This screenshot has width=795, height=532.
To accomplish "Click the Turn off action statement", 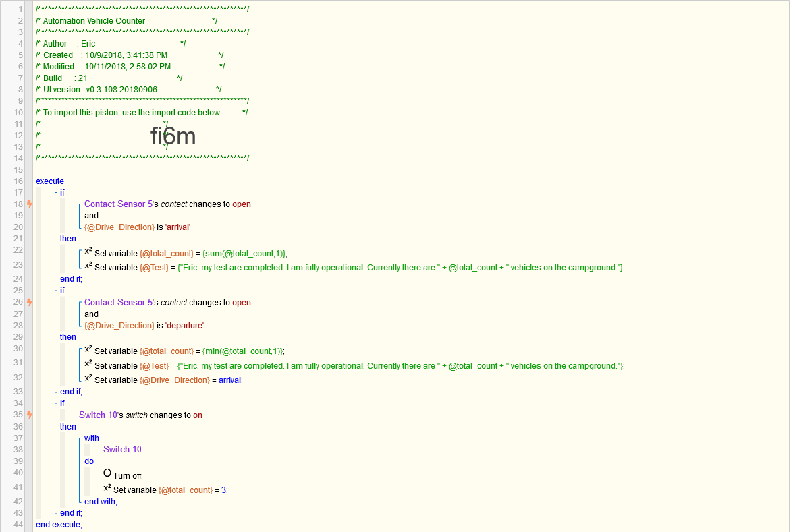I will pos(128,476).
